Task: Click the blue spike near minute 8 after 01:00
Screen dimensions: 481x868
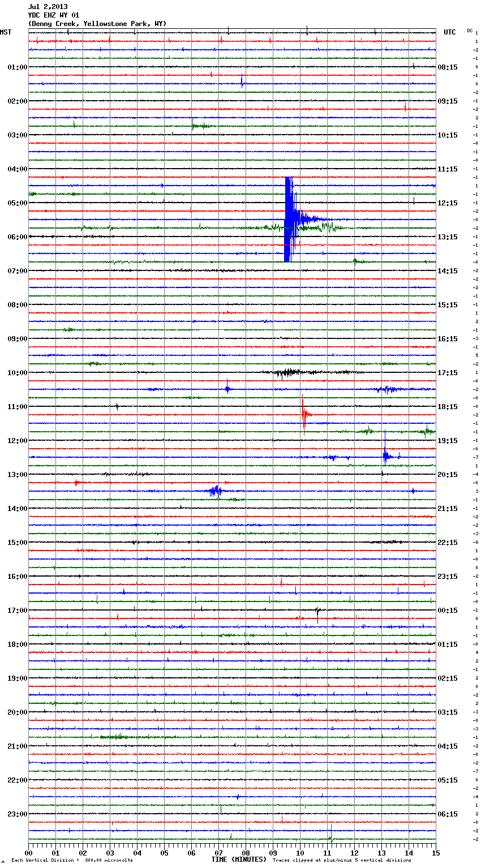Action: (x=242, y=81)
